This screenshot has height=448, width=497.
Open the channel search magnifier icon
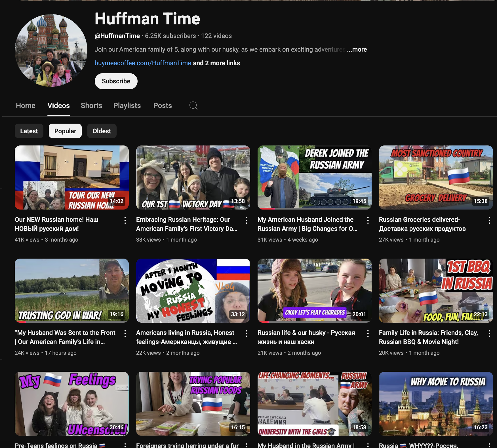[193, 105]
